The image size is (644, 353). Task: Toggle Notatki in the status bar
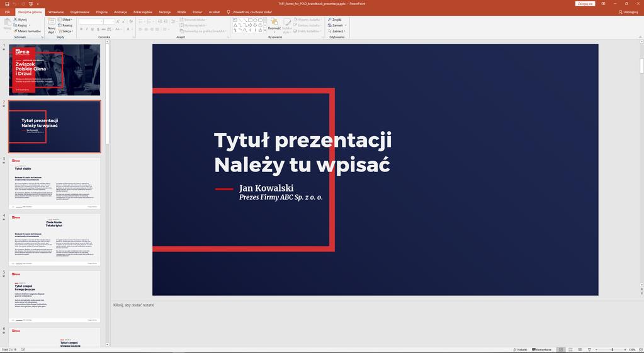coord(520,350)
